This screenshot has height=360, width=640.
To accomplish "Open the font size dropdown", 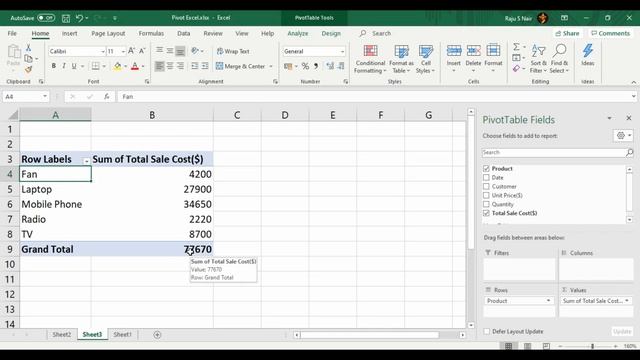I will pyautogui.click(x=123, y=51).
